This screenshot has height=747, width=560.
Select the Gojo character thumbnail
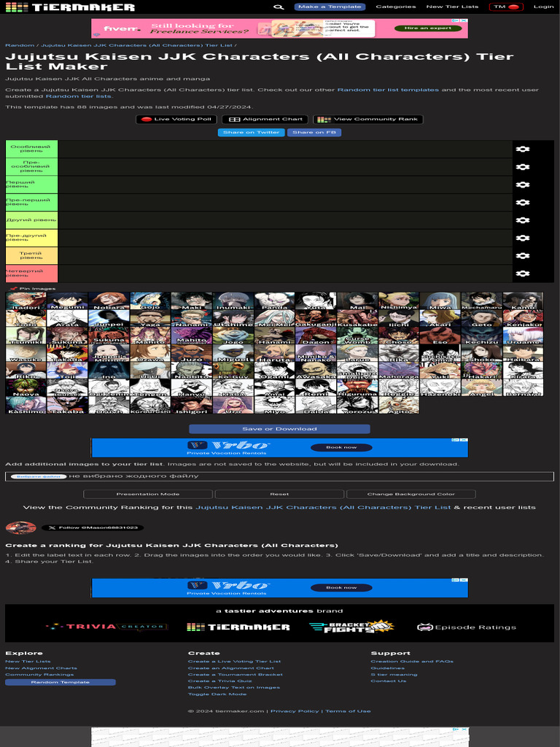pos(150,301)
